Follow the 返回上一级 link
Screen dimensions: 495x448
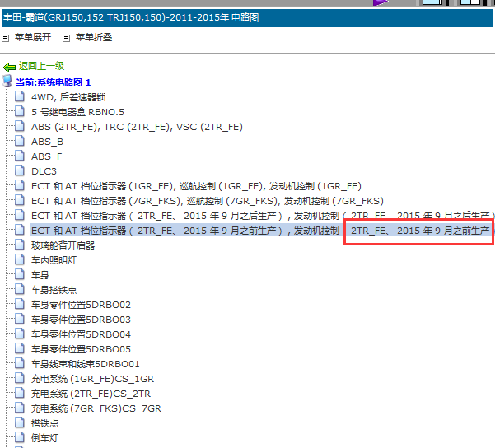pos(41,66)
